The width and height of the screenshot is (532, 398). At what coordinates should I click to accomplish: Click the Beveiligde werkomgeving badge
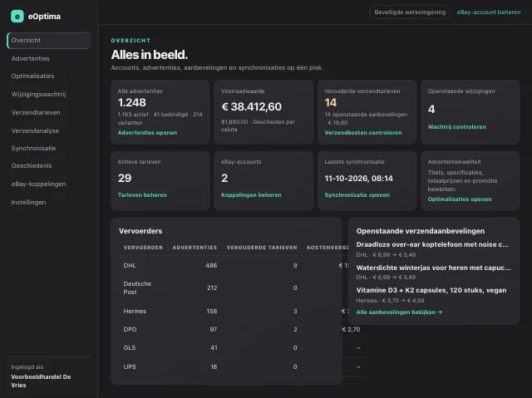[x=410, y=12]
